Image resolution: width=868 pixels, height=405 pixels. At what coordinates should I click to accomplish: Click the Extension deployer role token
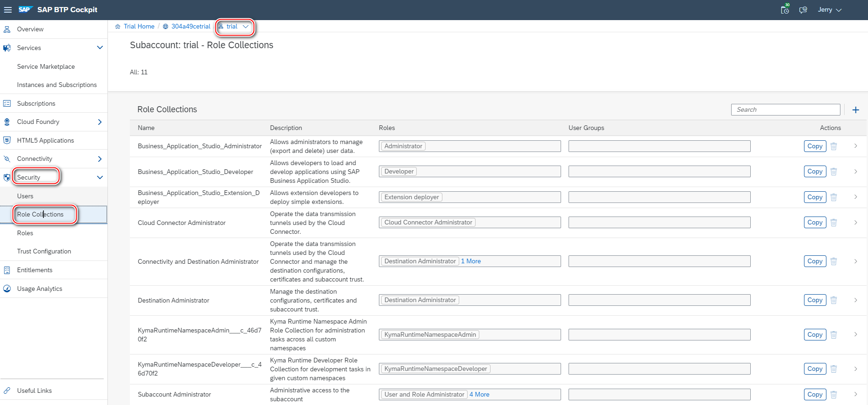click(x=412, y=197)
